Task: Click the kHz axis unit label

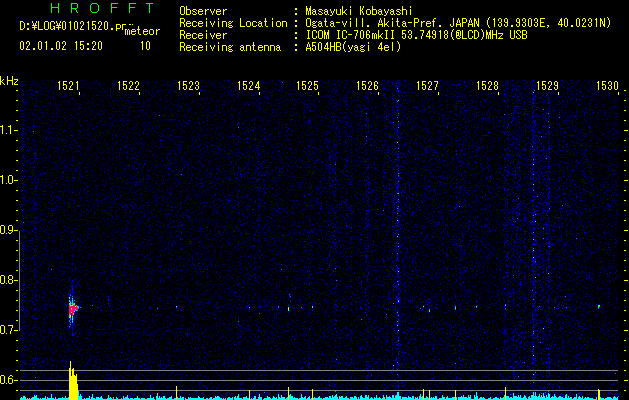Action: point(9,81)
